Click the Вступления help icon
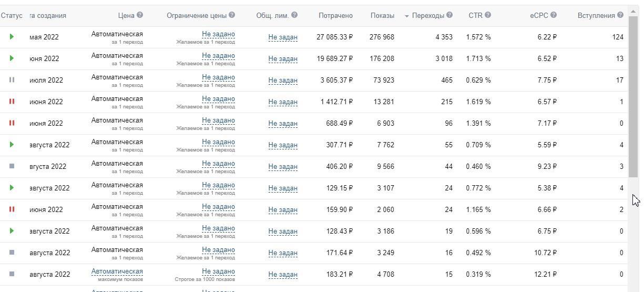 click(x=620, y=15)
